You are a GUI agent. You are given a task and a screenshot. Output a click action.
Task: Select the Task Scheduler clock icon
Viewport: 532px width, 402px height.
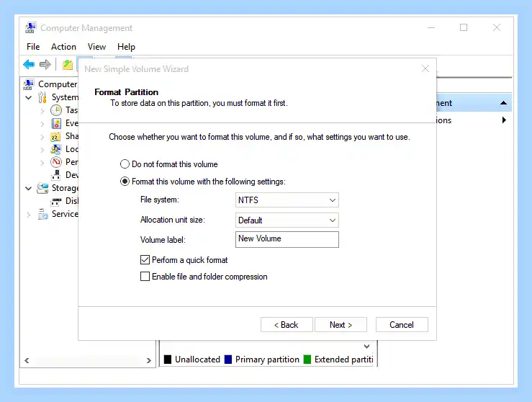pyautogui.click(x=56, y=110)
